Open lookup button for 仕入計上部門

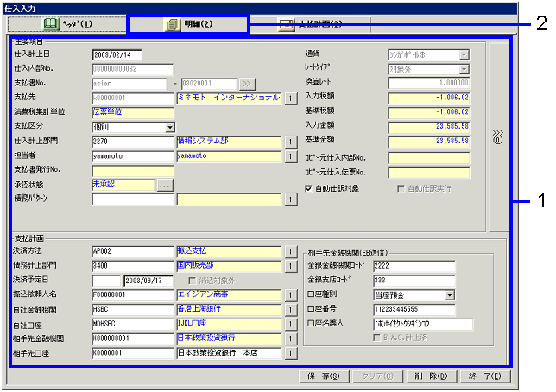[x=291, y=142]
